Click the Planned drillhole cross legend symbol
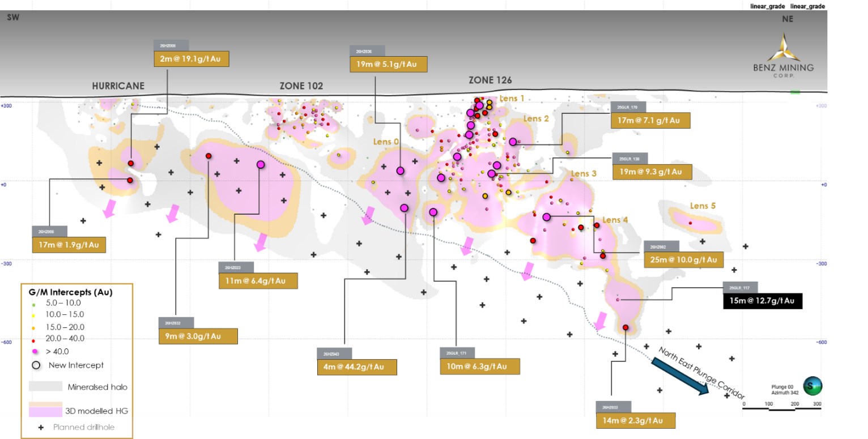 tap(41, 427)
